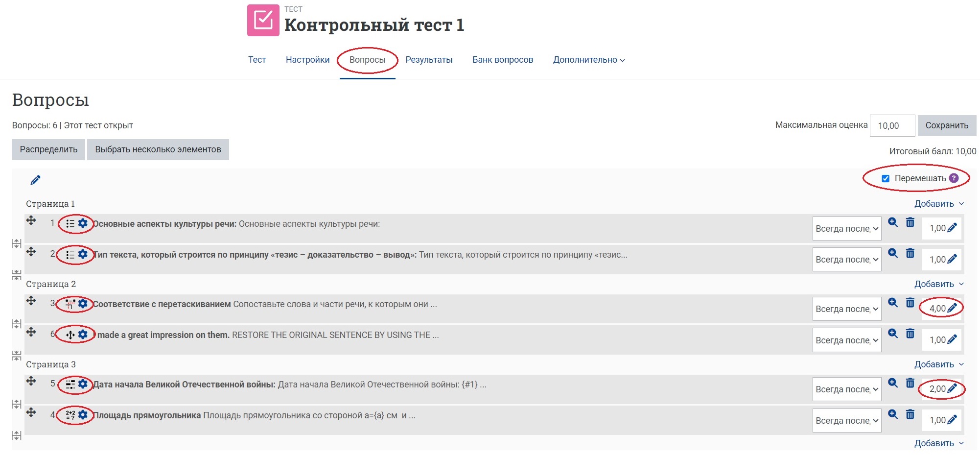Click Выбрать несколько элементов button

(158, 149)
